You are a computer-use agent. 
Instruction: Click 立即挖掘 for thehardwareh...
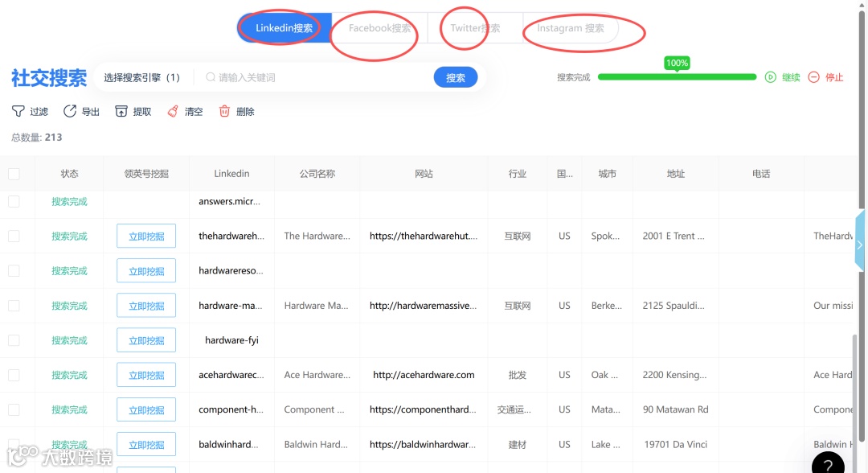pos(146,236)
